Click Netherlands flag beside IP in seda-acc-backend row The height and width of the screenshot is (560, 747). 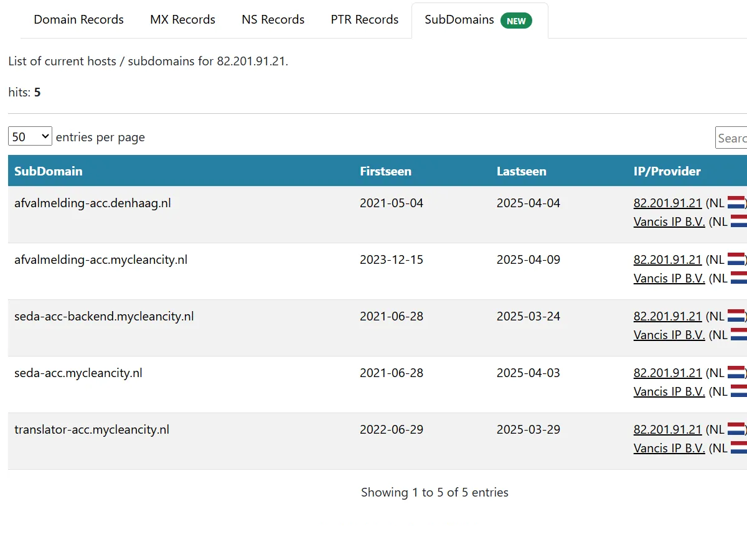coord(736,316)
